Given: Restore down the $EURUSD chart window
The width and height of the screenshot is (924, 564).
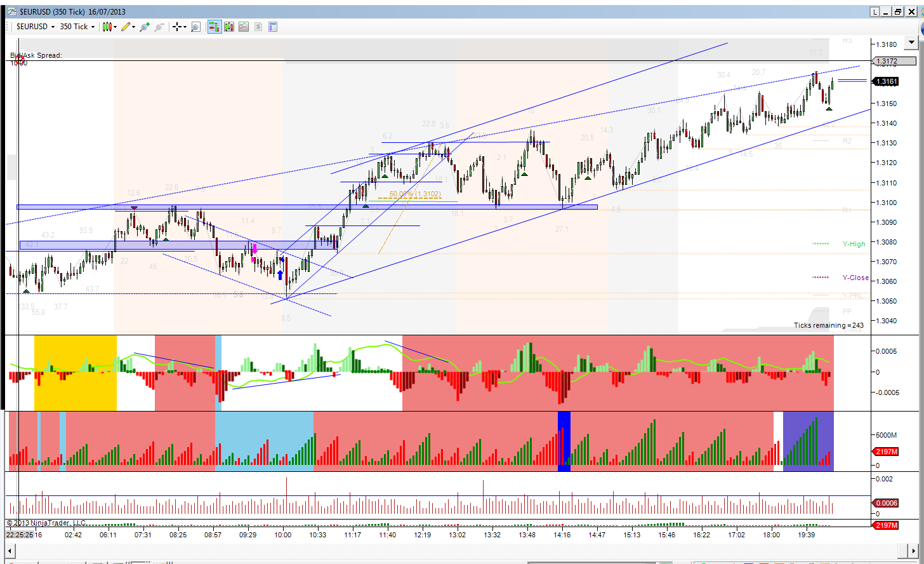Looking at the screenshot, I should pos(898,11).
